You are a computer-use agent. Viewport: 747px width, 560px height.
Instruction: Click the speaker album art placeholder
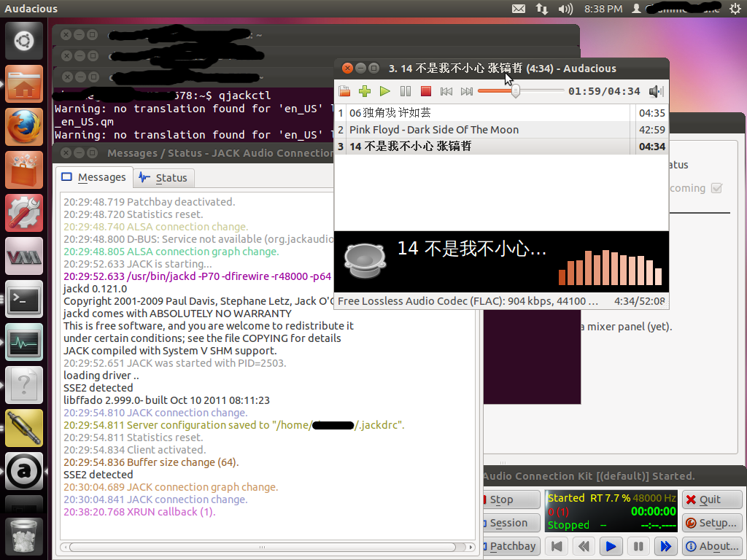(365, 260)
